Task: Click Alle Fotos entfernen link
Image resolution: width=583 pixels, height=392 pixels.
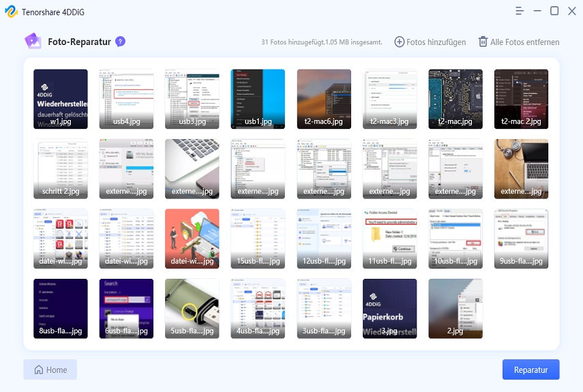Action: (519, 42)
